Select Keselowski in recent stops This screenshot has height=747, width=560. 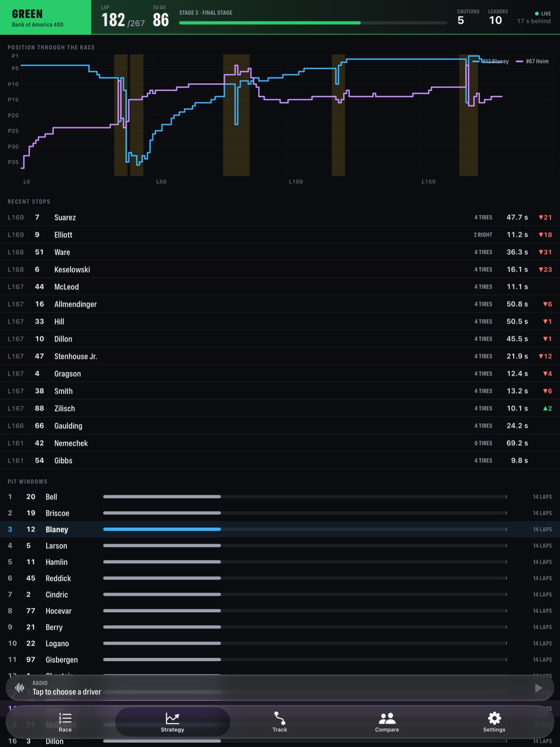pos(280,269)
